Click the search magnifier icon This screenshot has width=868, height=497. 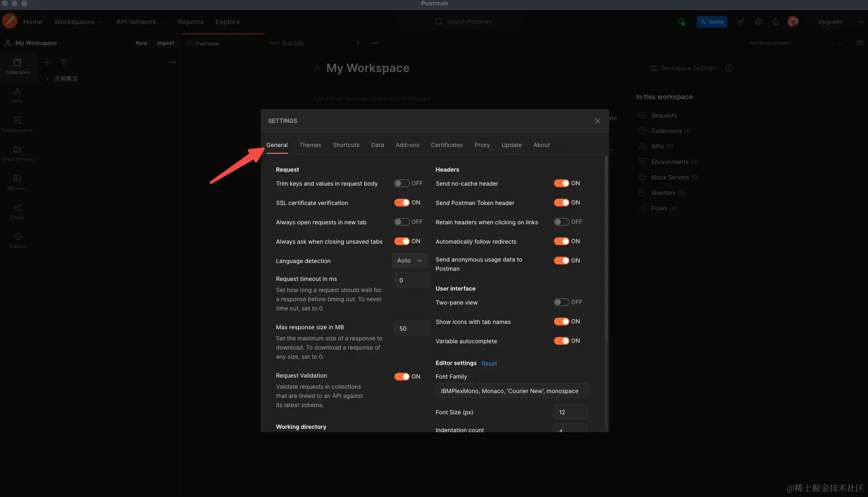point(439,22)
